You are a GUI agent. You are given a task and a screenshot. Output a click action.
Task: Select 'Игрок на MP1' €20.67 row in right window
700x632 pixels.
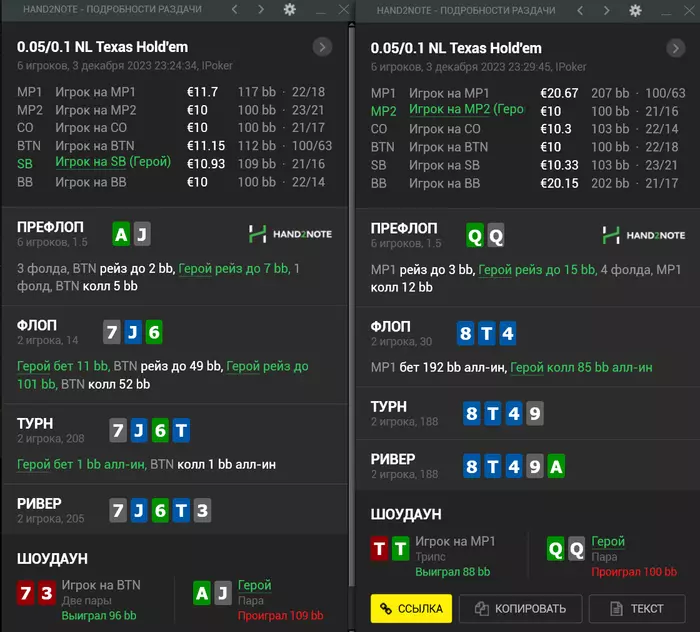528,93
